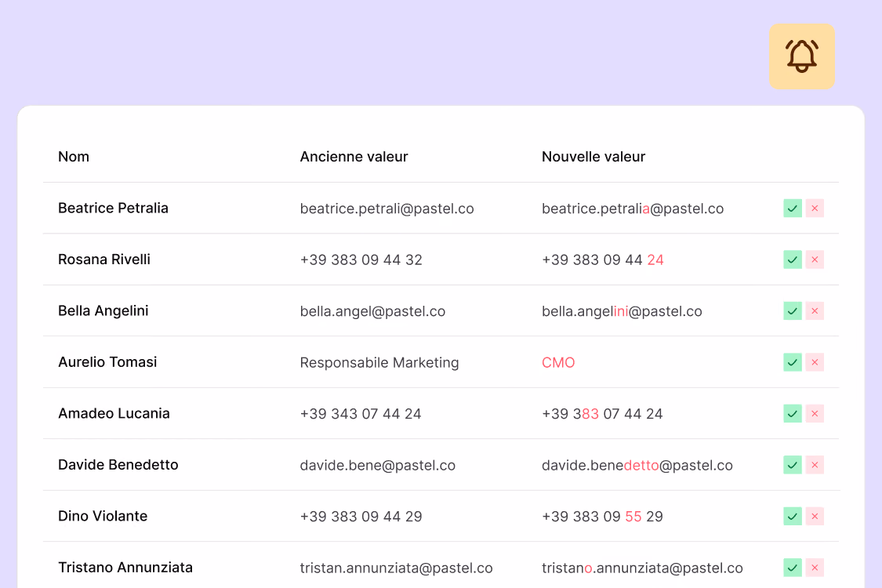The width and height of the screenshot is (882, 588).
Task: Accept Davide Benedetto's new email
Action: pyautogui.click(x=793, y=465)
